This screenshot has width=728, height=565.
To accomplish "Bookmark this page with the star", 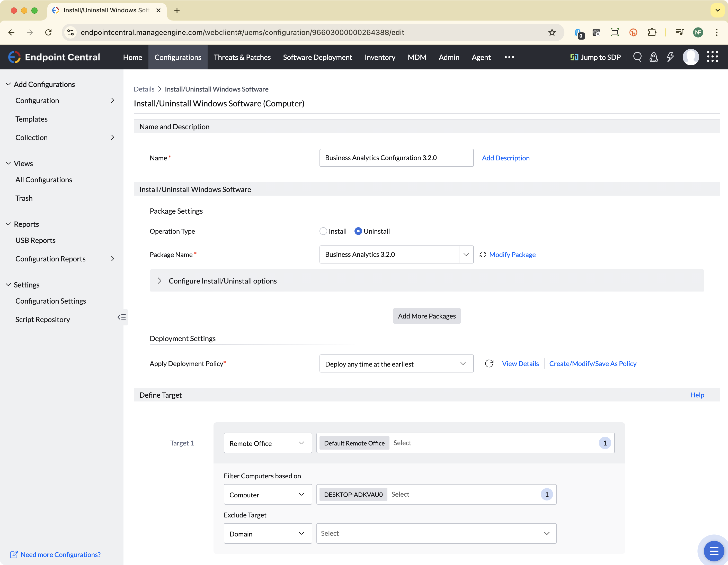I will coord(552,32).
